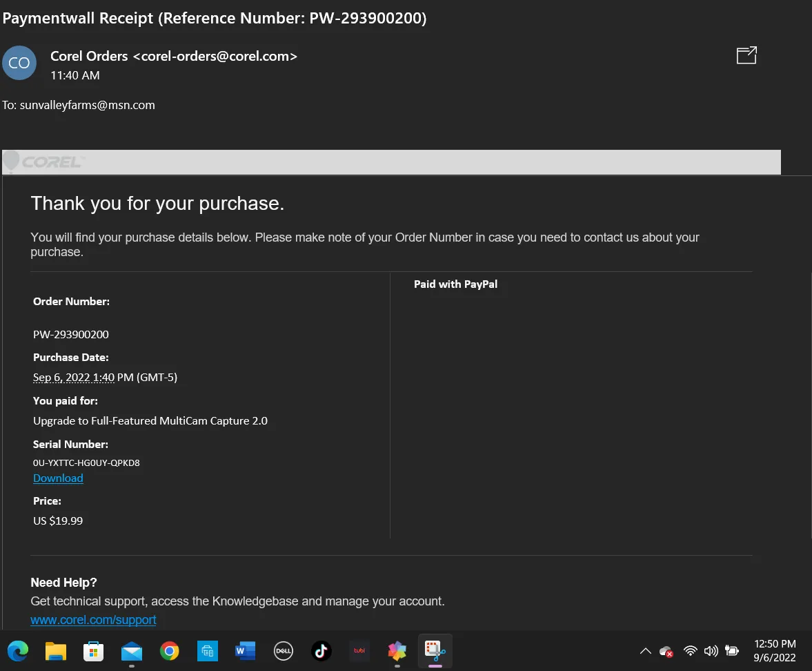The image size is (812, 671).
Task: Open the blue calculator-style taskbar app
Action: click(x=207, y=651)
